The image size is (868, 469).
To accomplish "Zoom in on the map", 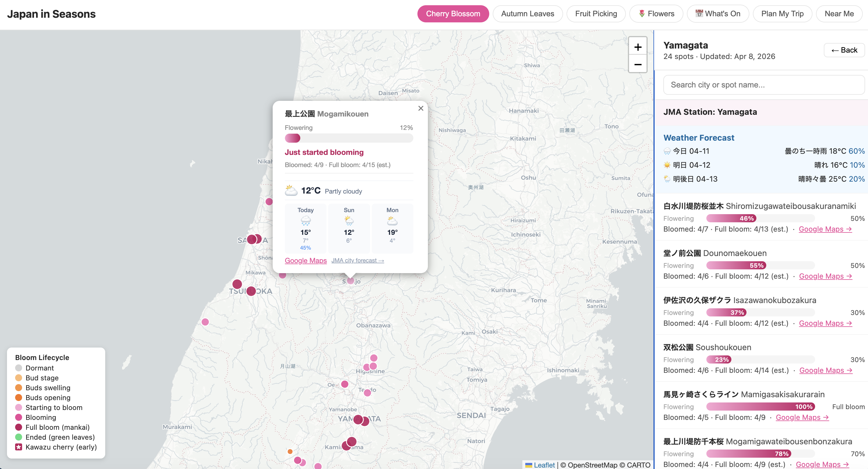I will tap(637, 47).
